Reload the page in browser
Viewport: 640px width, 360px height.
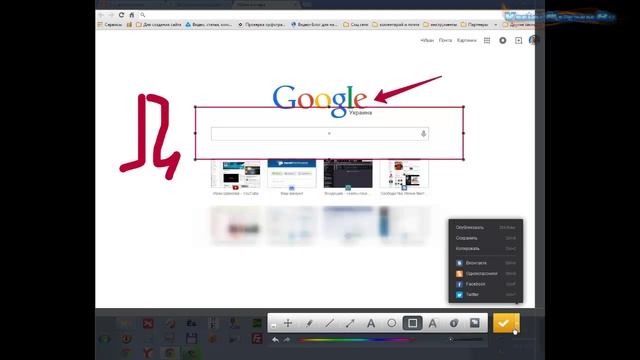click(x=121, y=15)
